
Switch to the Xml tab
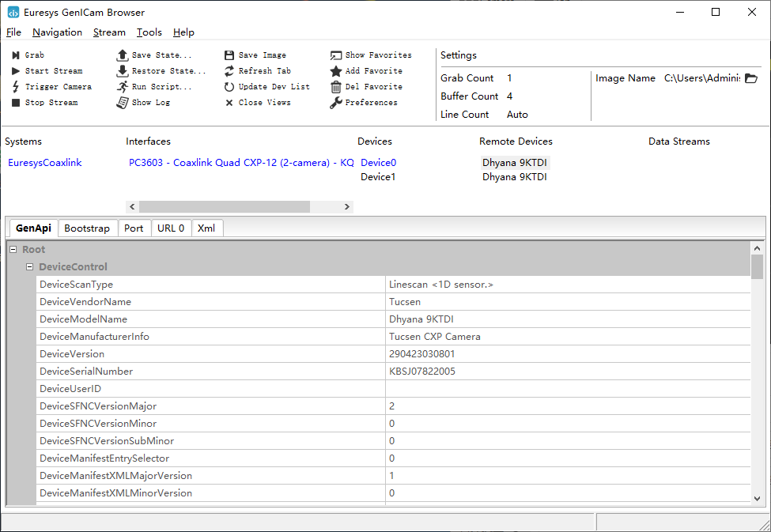pyautogui.click(x=206, y=228)
